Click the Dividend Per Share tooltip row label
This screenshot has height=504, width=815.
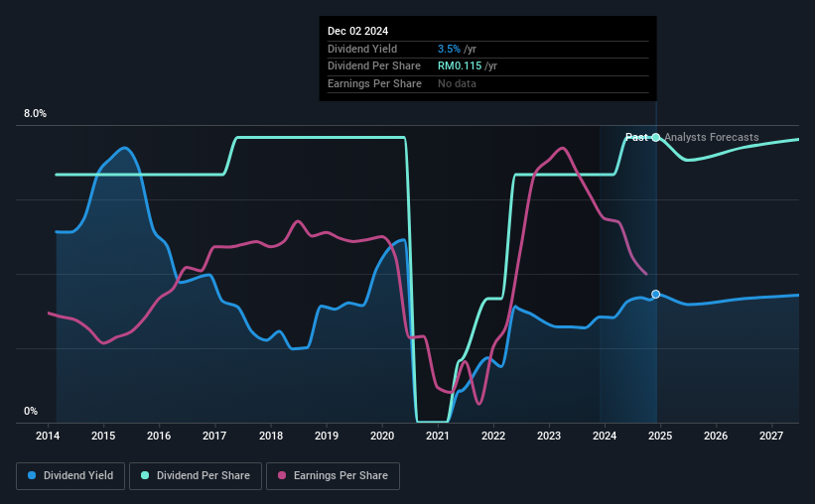coord(374,66)
